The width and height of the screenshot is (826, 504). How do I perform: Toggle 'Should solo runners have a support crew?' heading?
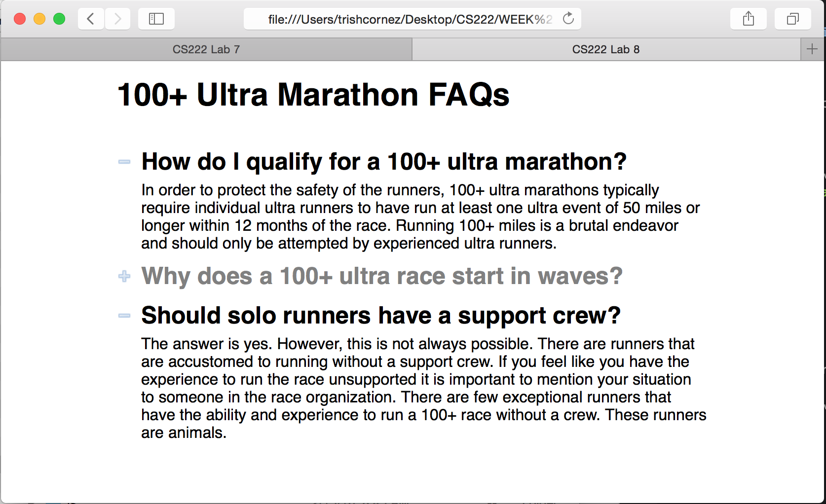380,316
